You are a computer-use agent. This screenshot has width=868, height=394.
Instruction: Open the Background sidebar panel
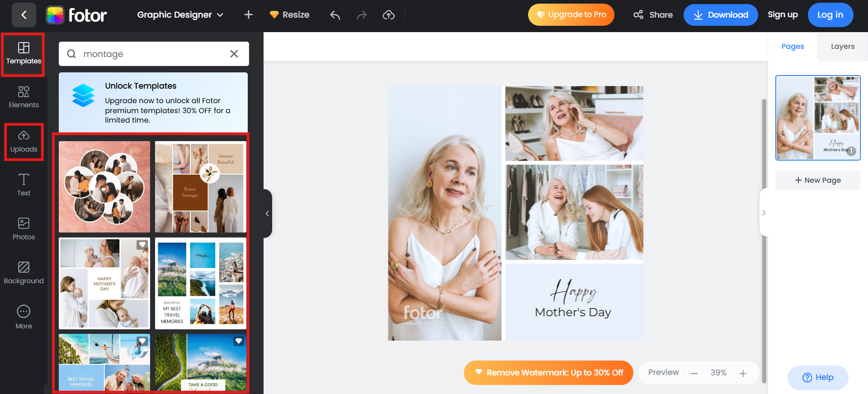(x=24, y=273)
